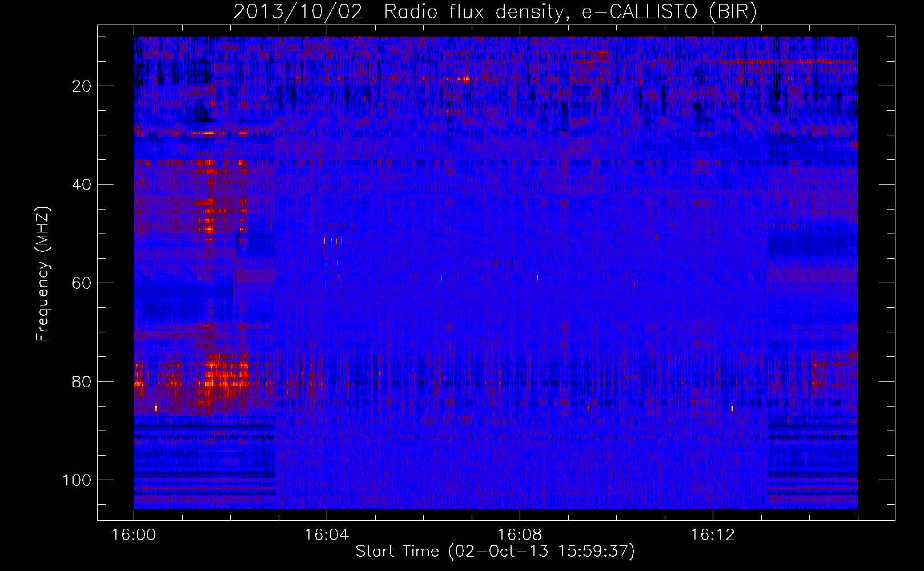Click the 'Frequency (MHZ)' y-axis label
This screenshot has height=571, width=924.
(43, 274)
